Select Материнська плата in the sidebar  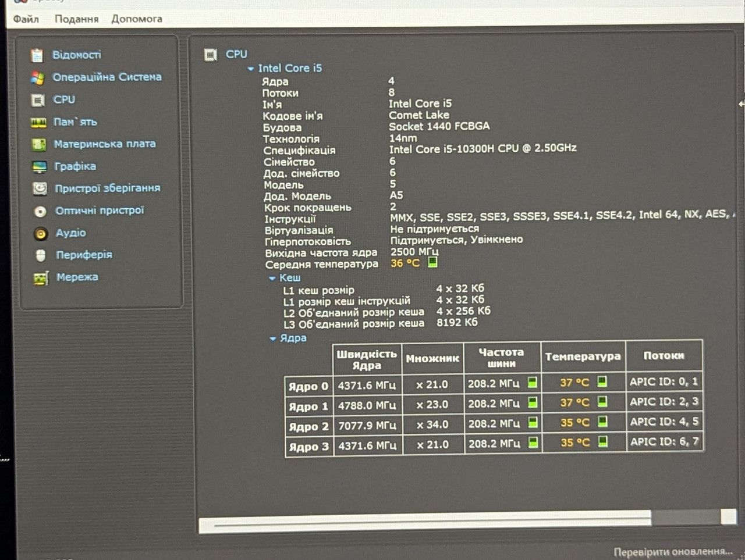point(105,144)
